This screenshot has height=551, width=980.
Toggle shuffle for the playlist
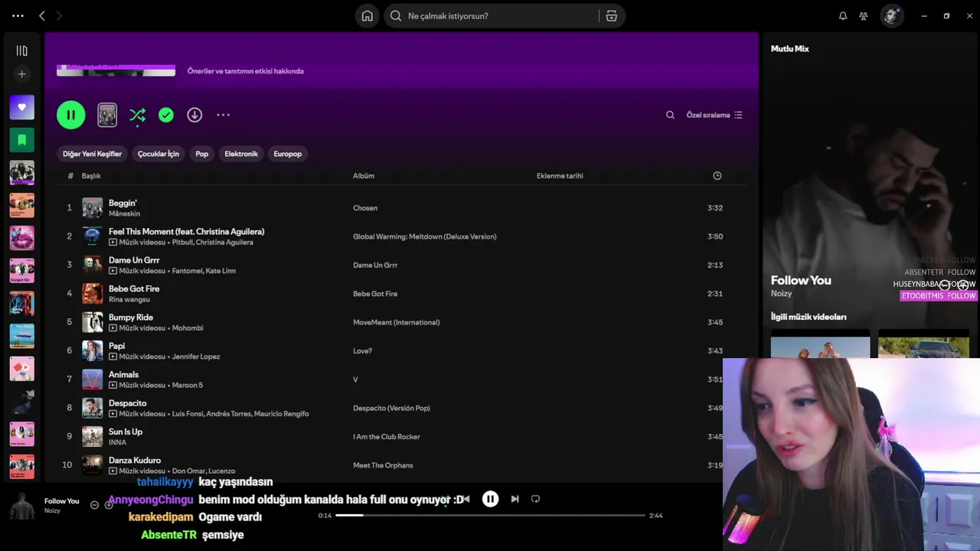pos(137,115)
